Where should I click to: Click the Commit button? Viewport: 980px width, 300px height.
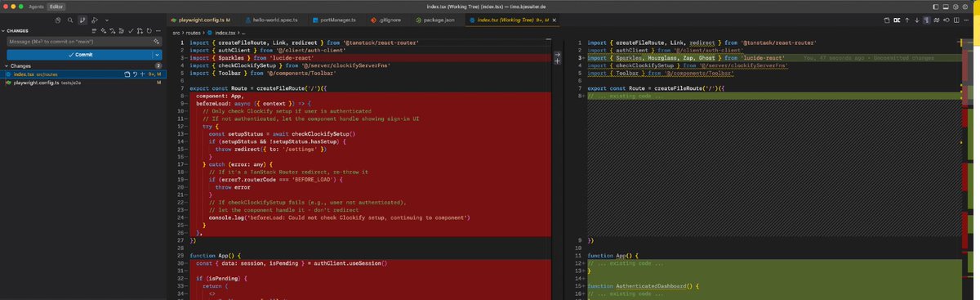[x=79, y=55]
